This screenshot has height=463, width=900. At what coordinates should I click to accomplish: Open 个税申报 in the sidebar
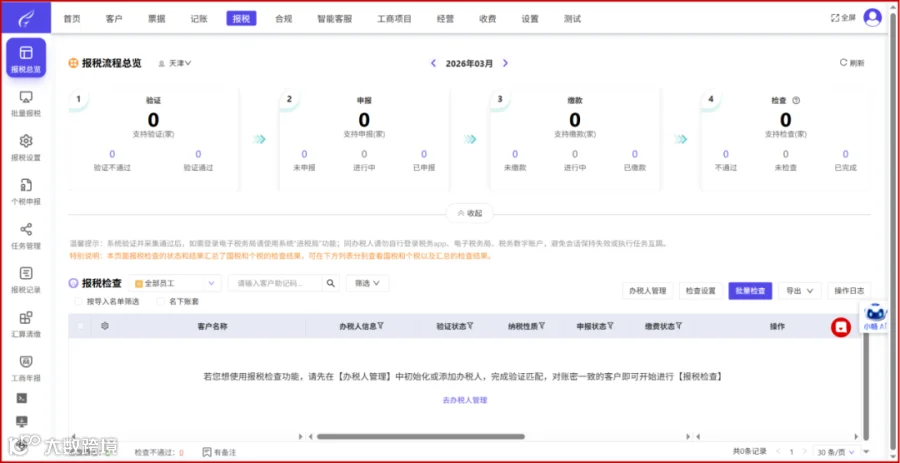coord(26,192)
